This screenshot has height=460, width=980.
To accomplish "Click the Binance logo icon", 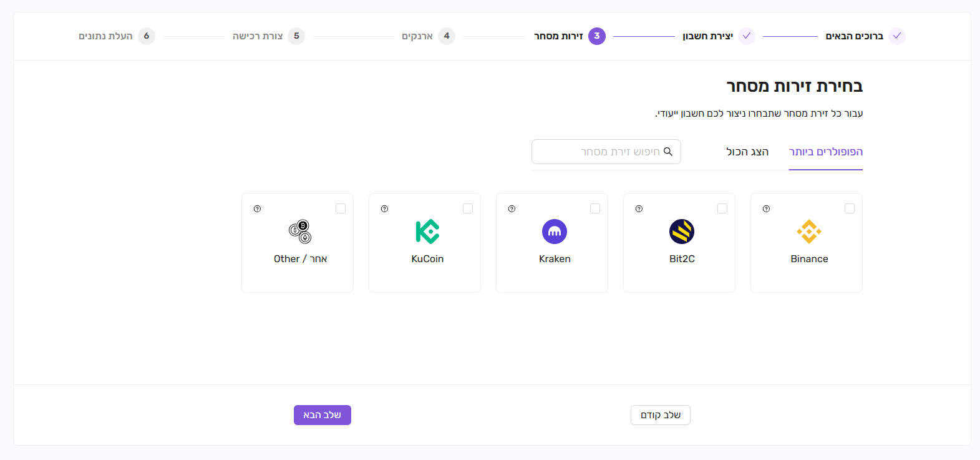I will click(809, 232).
